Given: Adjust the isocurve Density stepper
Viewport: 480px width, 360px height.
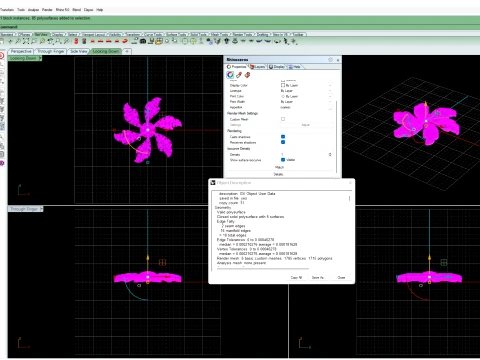Looking at the screenshot, I should point(330,155).
